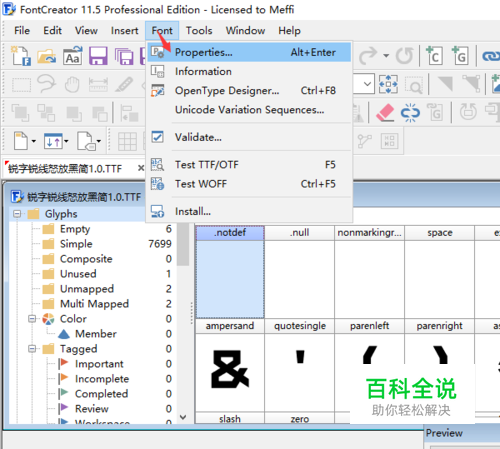Click the Redo arrow icon
This screenshot has width=500, height=449.
tap(368, 56)
